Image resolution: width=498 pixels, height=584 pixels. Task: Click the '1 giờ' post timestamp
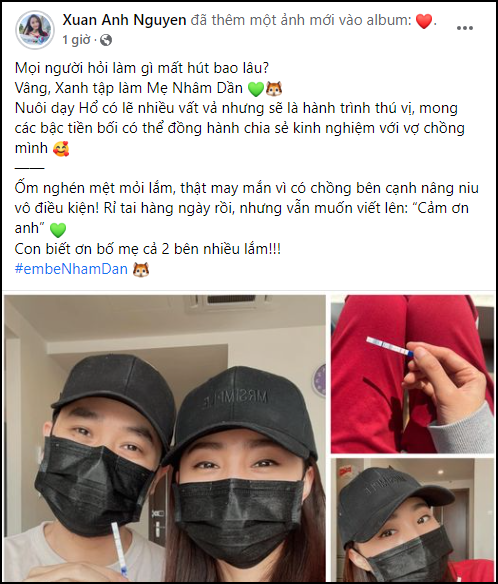pyautogui.click(x=76, y=40)
